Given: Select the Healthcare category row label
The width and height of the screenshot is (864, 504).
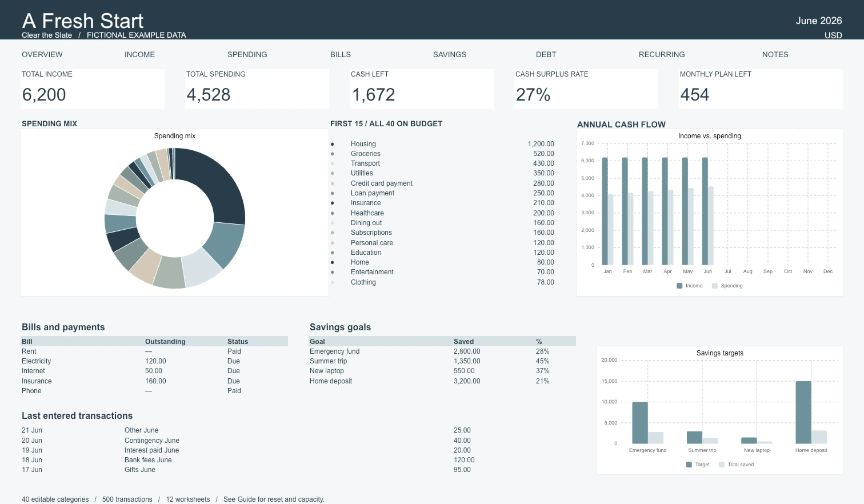Looking at the screenshot, I should (367, 213).
